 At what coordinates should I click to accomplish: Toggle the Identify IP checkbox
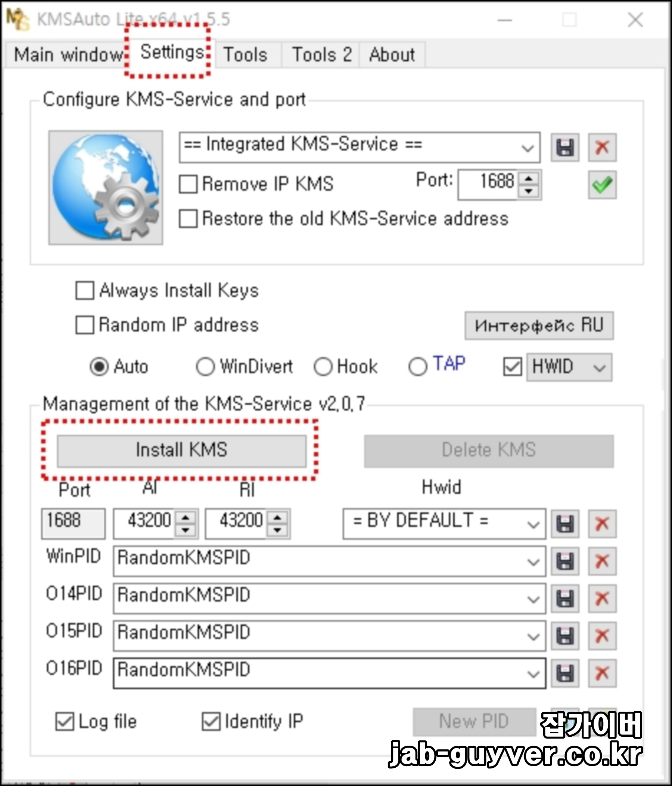point(211,721)
